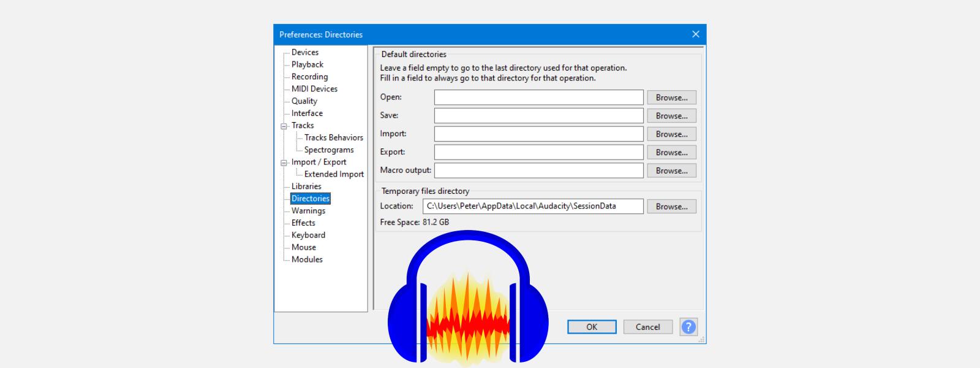Close the Preferences dialog
This screenshot has height=368, width=980.
pyautogui.click(x=695, y=34)
